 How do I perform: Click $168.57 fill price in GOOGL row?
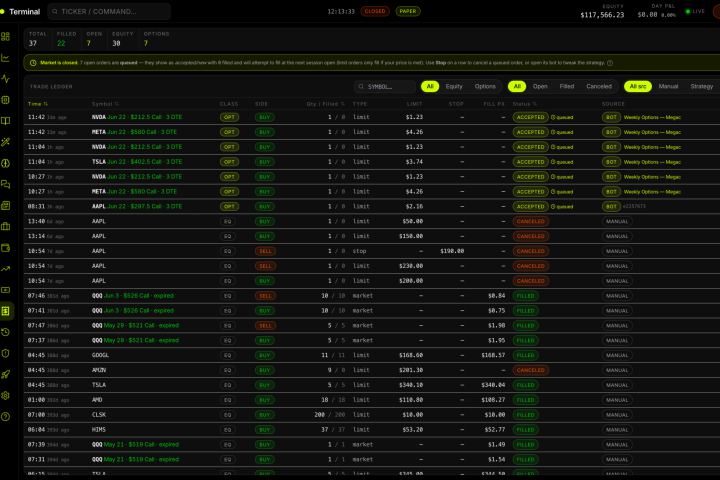(x=493, y=356)
